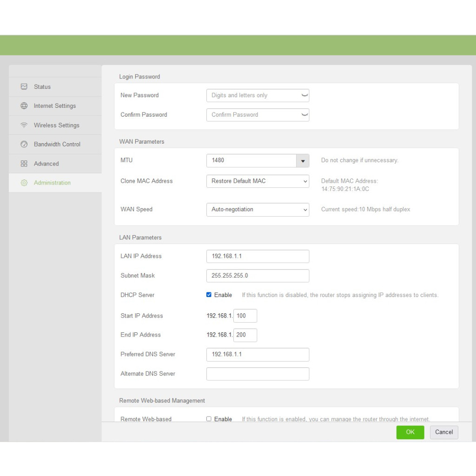
Task: Focus the Alternate DNS Server field
Action: [x=258, y=374]
